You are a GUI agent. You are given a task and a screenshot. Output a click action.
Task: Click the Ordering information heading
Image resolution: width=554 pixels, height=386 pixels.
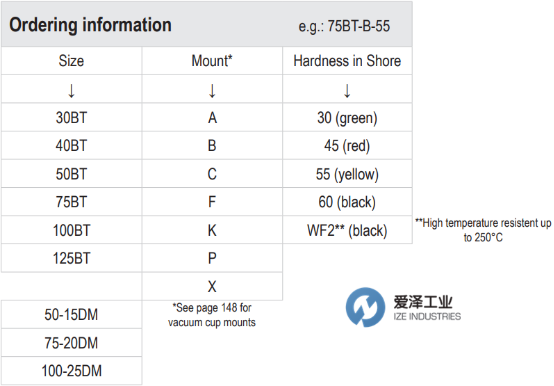90,25
